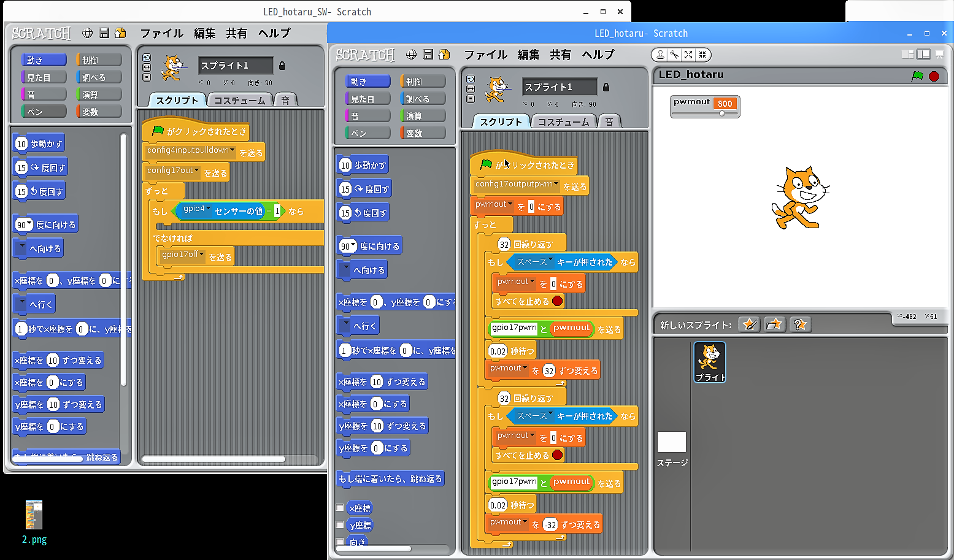The image size is (954, 560).
Task: Select 調べる block category in LED_hotaru
Action: point(423,98)
